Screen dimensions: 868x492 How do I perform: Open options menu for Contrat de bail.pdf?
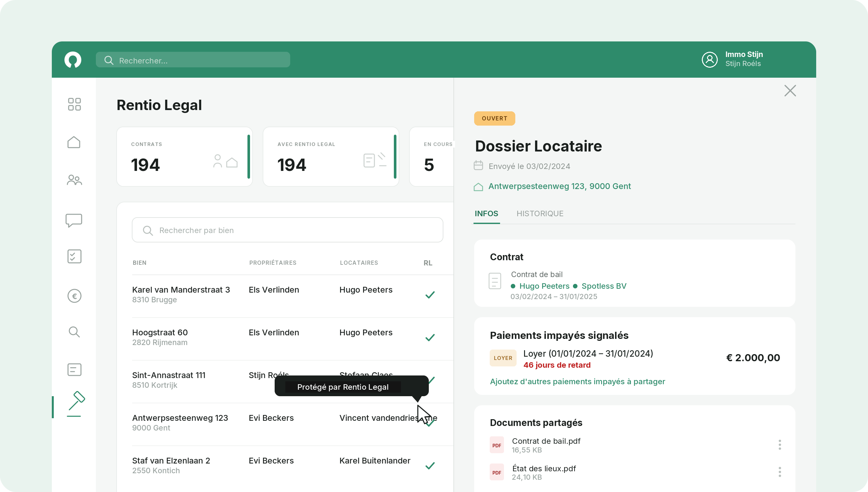[780, 445]
